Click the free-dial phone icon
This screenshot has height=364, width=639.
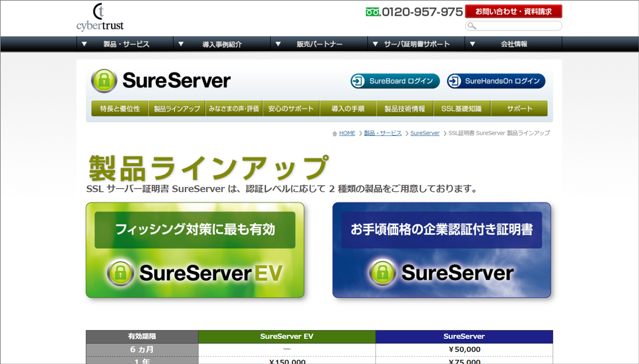(373, 12)
